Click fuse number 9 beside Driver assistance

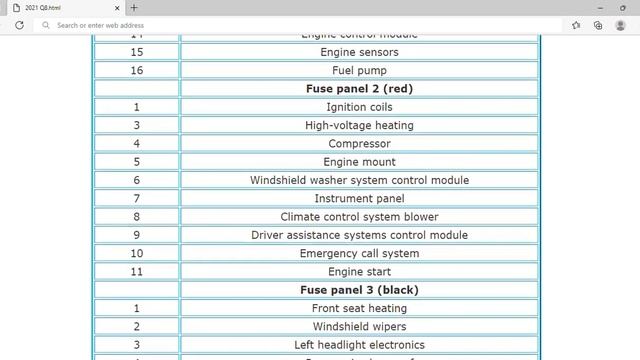coord(137,235)
